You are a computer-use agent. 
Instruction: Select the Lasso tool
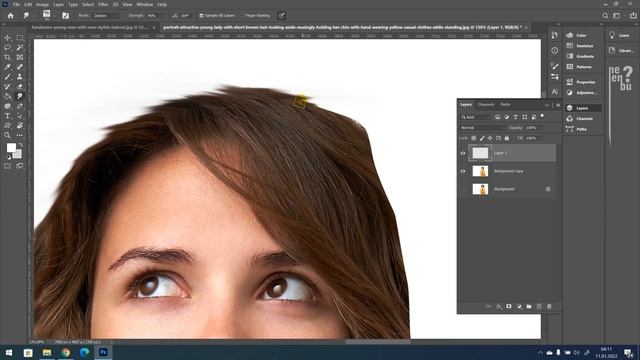(x=7, y=47)
